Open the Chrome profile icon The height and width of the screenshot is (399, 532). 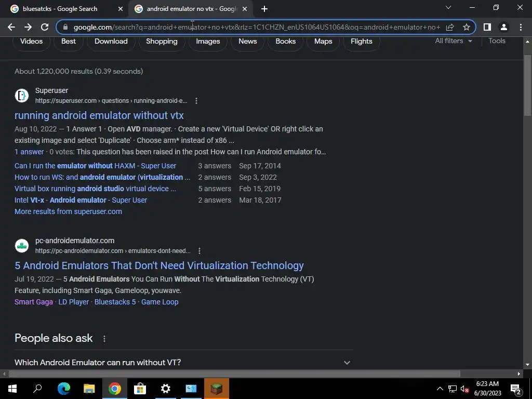click(x=504, y=27)
